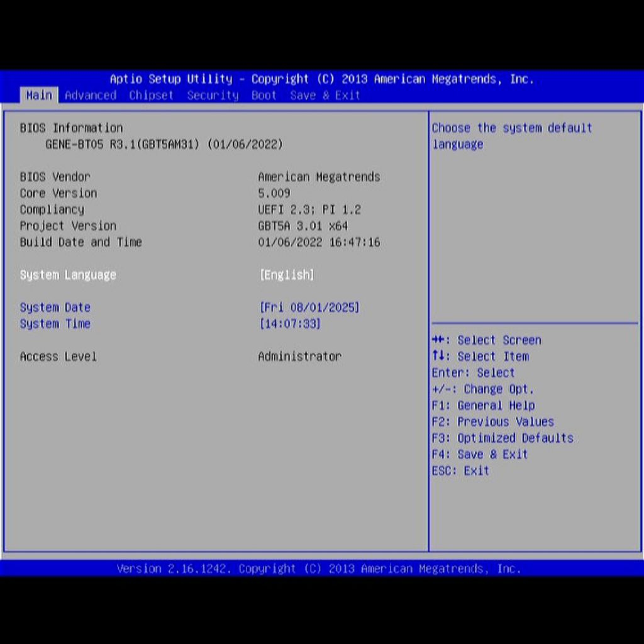Image resolution: width=644 pixels, height=644 pixels.
Task: Click the UEFI 2.3; PI 1.2 value
Action: (309, 209)
